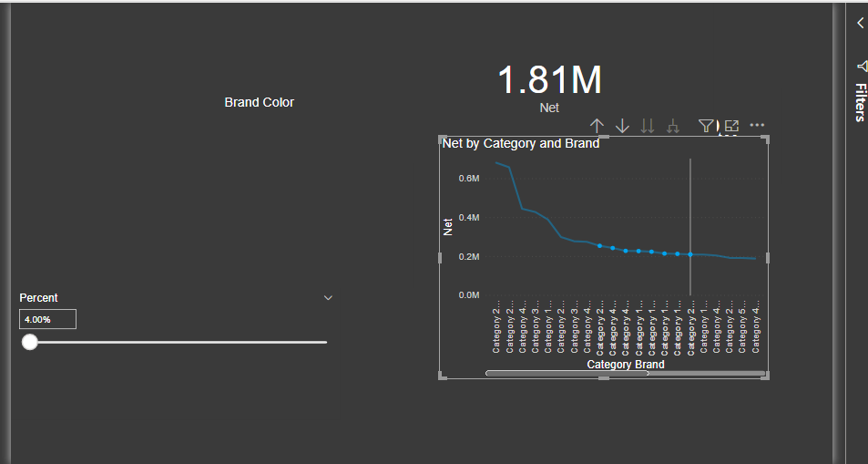The image size is (868, 464).
Task: Click the 0.0M axis label
Action: point(468,295)
